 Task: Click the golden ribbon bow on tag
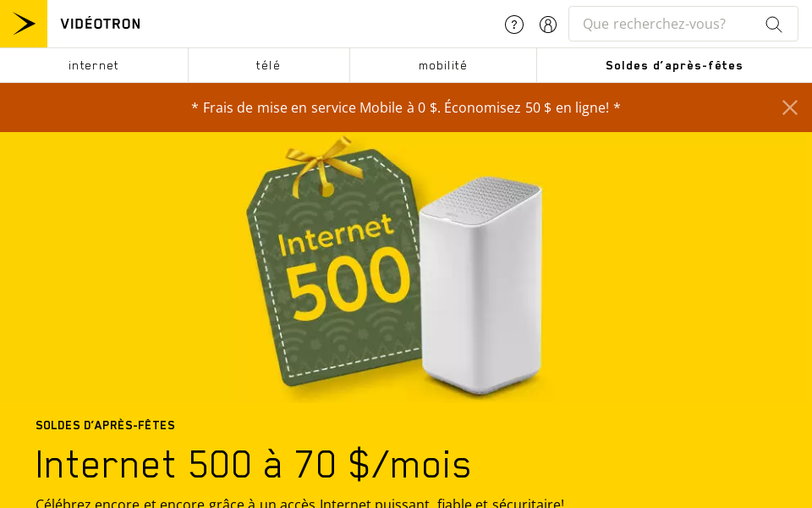[x=323, y=166]
